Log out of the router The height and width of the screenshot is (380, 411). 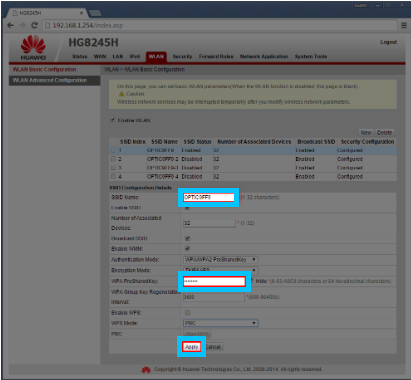coord(389,42)
